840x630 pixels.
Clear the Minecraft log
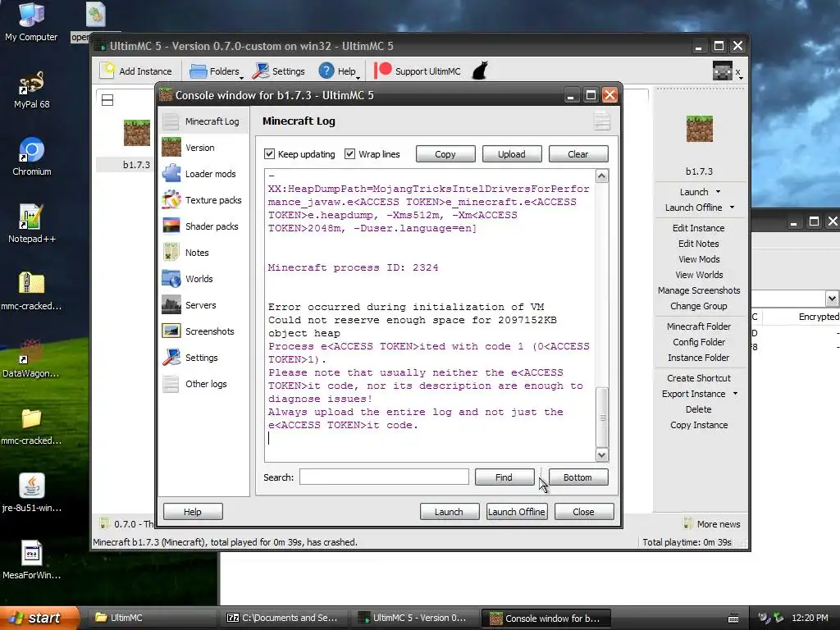[578, 154]
